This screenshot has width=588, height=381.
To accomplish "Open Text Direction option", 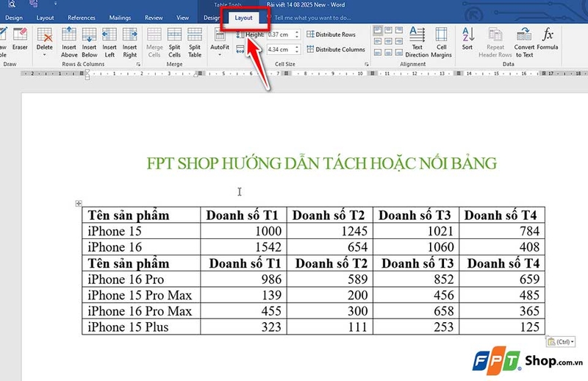I will (x=417, y=43).
